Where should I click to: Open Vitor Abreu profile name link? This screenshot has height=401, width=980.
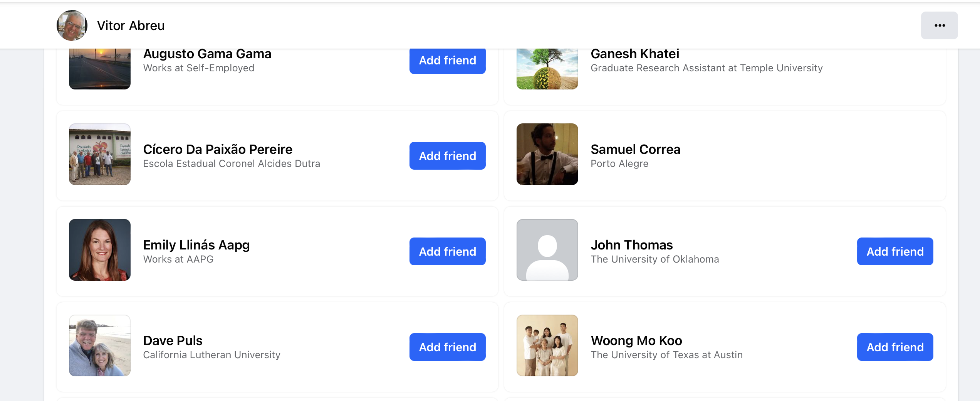pos(131,25)
